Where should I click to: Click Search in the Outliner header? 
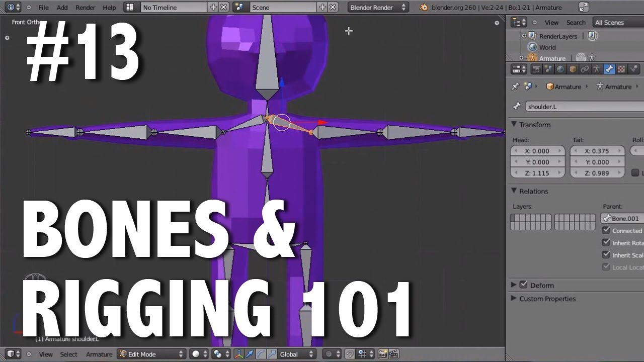[x=576, y=22]
